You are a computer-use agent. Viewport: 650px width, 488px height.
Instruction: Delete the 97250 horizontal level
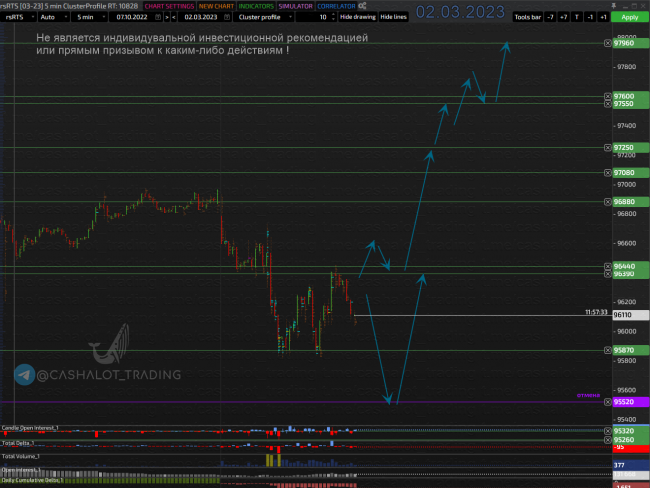608,147
